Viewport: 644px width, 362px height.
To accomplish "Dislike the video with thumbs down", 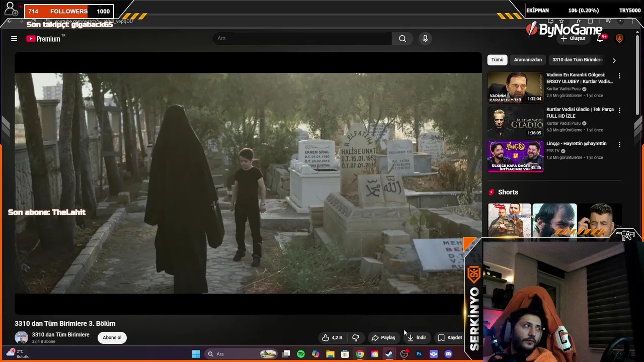I will (356, 338).
